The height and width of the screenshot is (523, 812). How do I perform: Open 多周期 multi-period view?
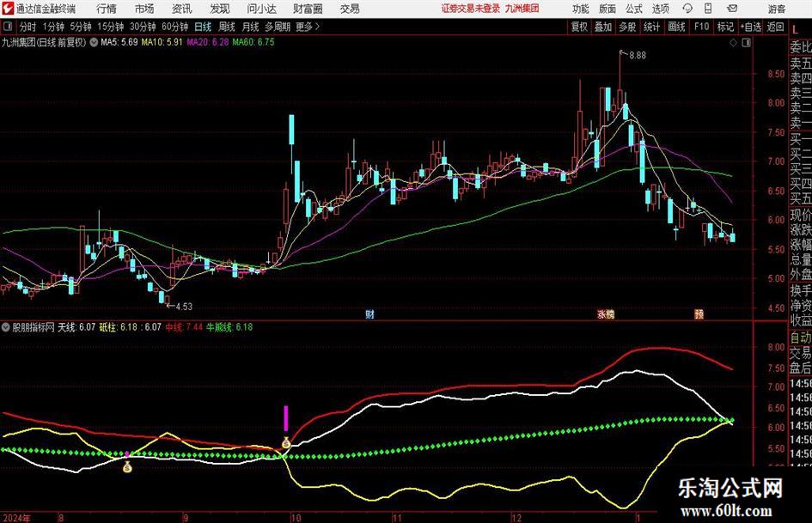pos(278,27)
